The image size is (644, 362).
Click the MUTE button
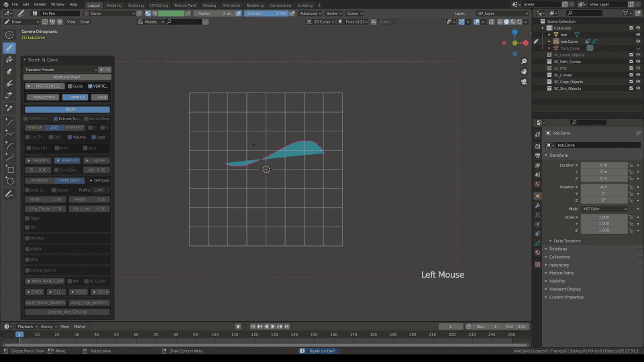[x=68, y=109]
